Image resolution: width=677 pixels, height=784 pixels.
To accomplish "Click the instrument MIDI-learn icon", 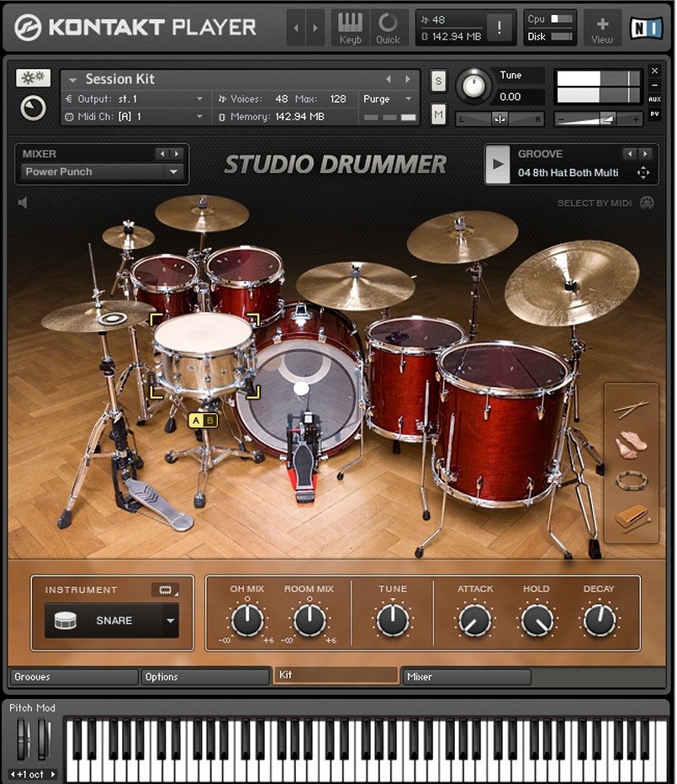I will [x=165, y=590].
